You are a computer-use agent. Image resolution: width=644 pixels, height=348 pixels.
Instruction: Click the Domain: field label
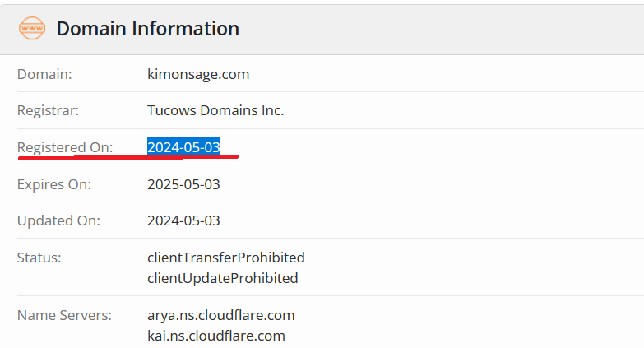click(44, 74)
